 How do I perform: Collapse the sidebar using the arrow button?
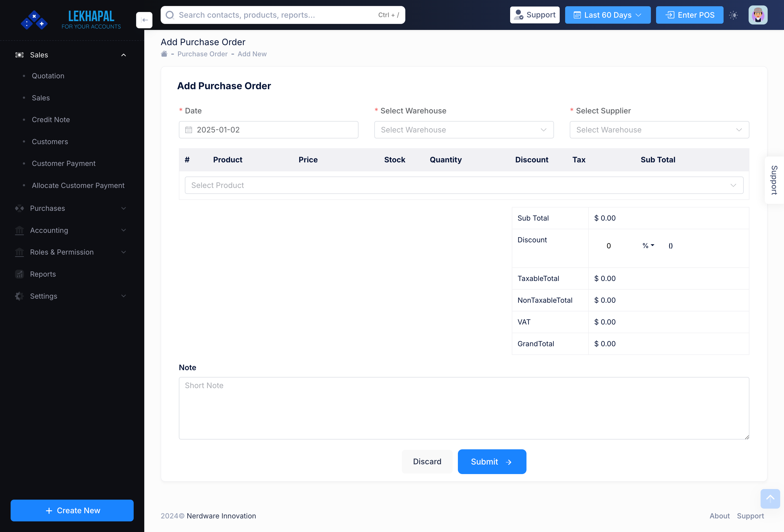click(144, 20)
